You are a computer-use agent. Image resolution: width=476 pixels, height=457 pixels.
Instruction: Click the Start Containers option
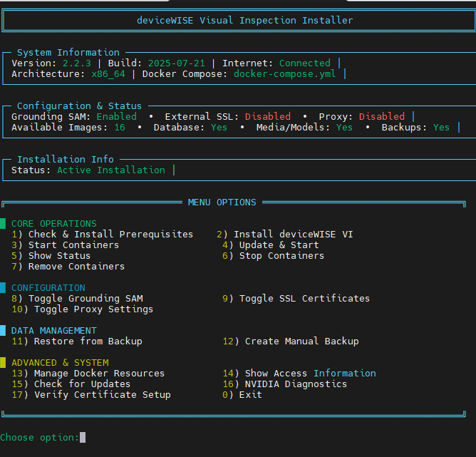click(65, 245)
